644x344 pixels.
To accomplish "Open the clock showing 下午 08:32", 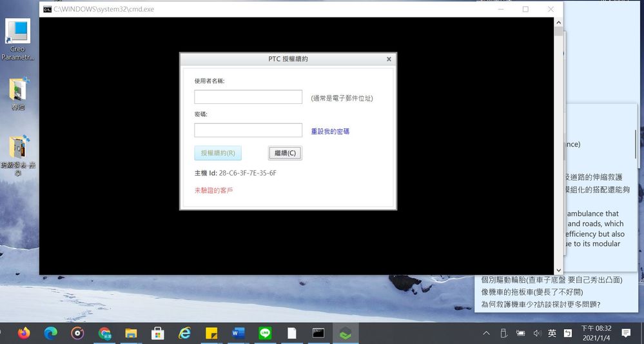I will click(596, 333).
